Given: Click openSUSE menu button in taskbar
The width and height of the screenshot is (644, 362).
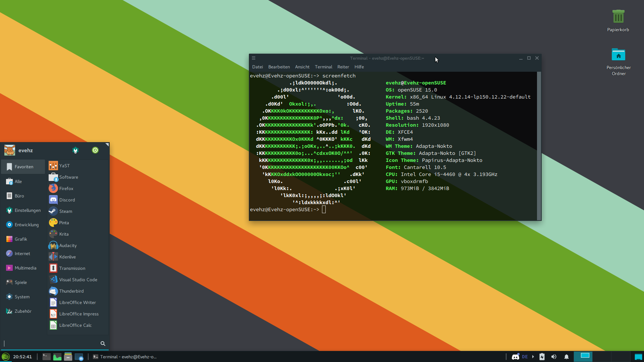Looking at the screenshot, I should 6,357.
